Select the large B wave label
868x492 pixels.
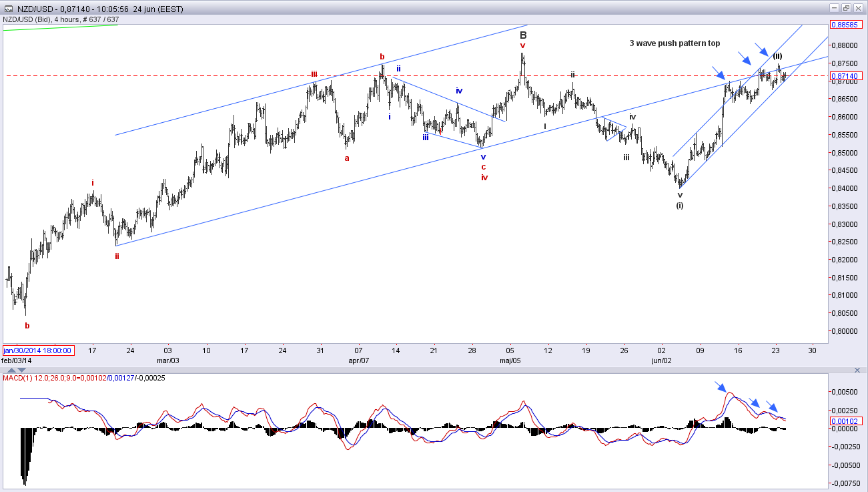(524, 35)
